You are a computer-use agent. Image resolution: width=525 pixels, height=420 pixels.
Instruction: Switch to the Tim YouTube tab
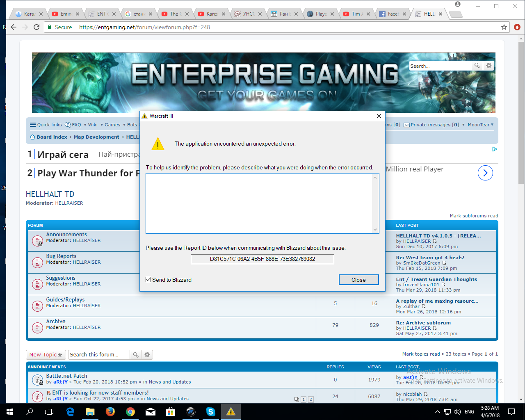pos(356,14)
